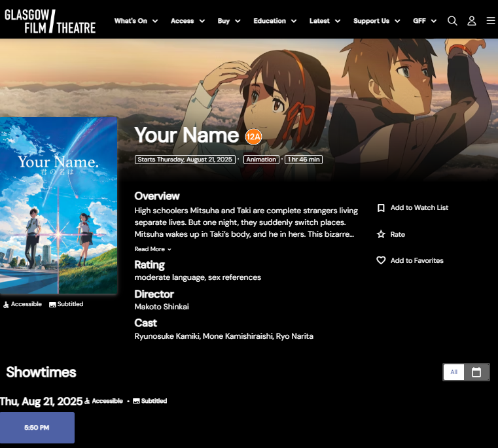This screenshot has height=448, width=498.
Task: Click Add to Watch List
Action: [419, 207]
